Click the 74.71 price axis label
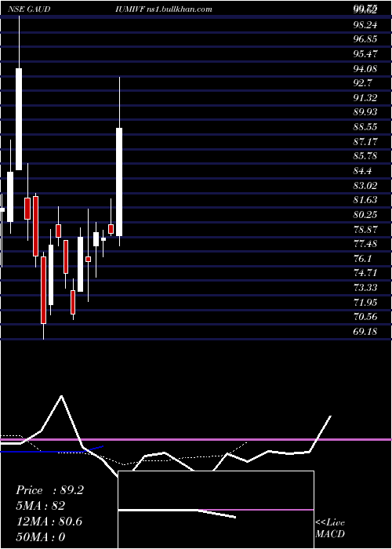392x549 pixels. tap(365, 273)
